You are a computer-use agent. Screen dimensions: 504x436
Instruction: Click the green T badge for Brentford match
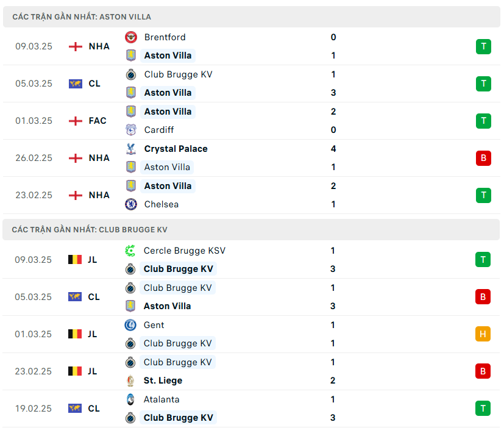click(483, 46)
